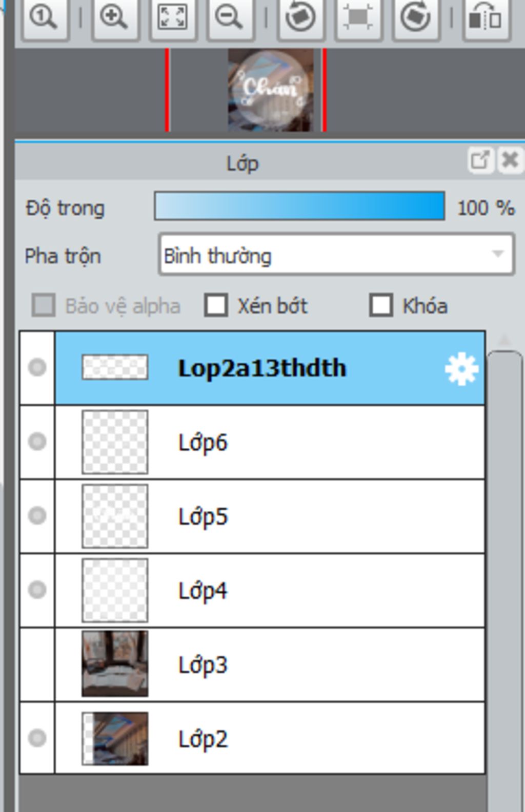Show the hidden Lớp3 layer
Screen dimensions: 525x812
tap(37, 664)
